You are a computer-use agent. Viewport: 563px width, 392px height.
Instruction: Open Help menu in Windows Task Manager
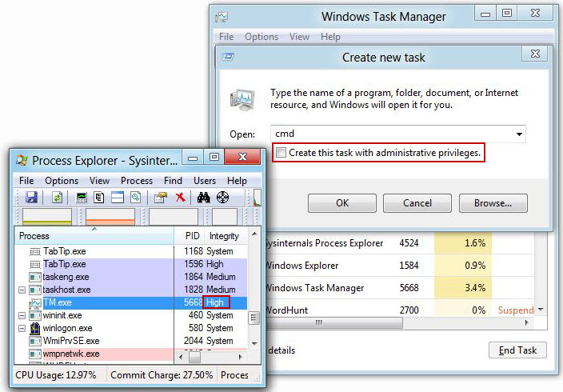point(330,37)
